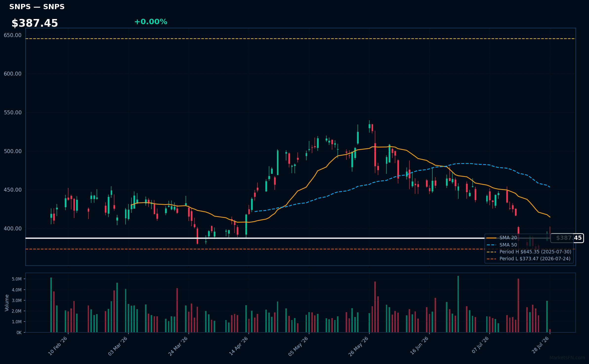This screenshot has height=364, width=589.
Task: Select the 600.00 price axis label
Action: [13, 74]
